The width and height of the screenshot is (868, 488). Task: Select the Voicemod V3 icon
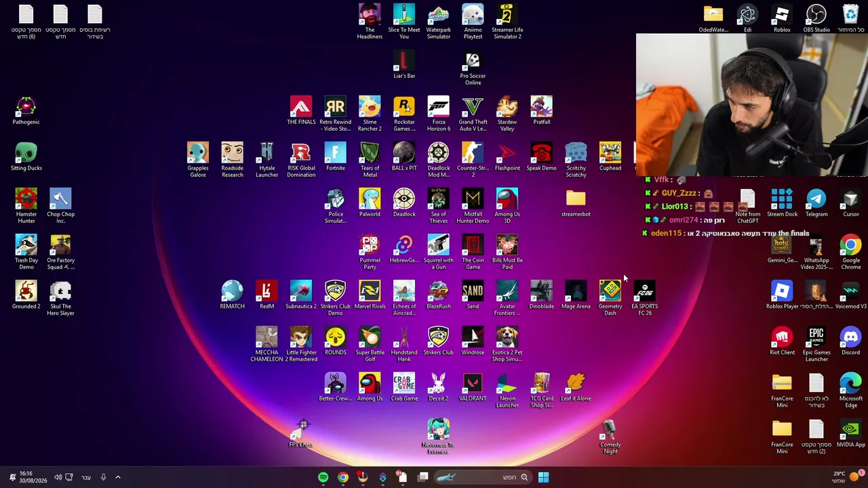point(850,296)
